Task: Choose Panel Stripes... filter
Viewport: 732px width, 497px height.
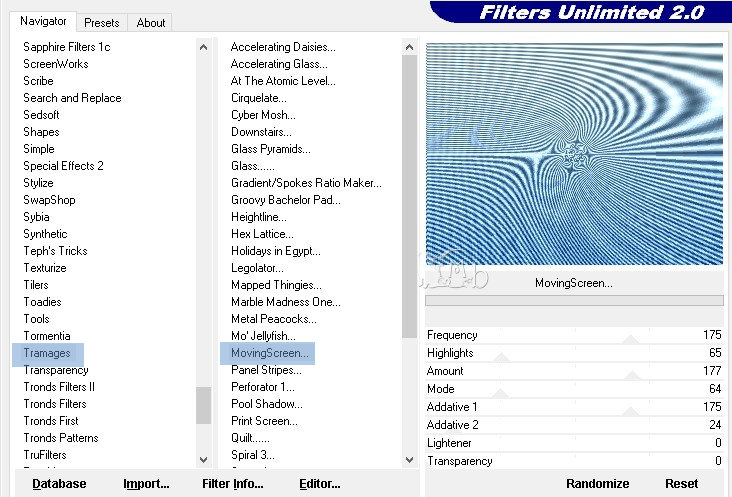Action: click(x=266, y=370)
